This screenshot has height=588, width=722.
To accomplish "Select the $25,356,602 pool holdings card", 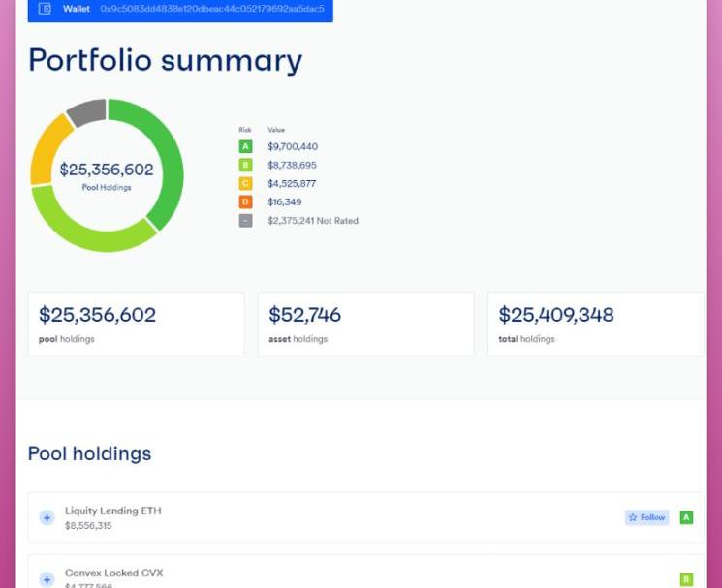I will tap(136, 324).
